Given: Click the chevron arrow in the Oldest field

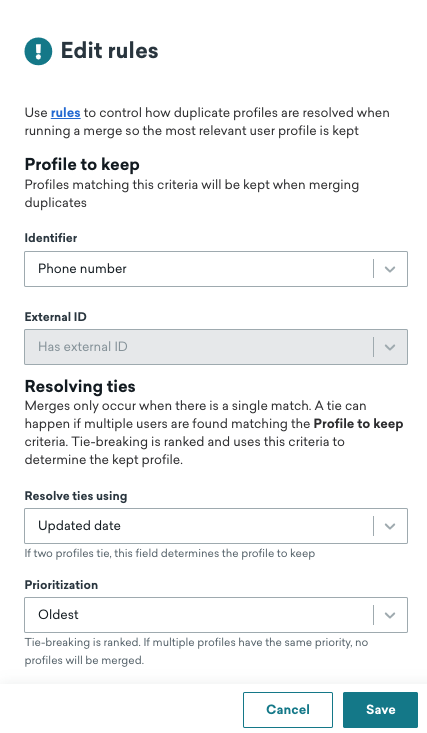Looking at the screenshot, I should [x=390, y=615].
